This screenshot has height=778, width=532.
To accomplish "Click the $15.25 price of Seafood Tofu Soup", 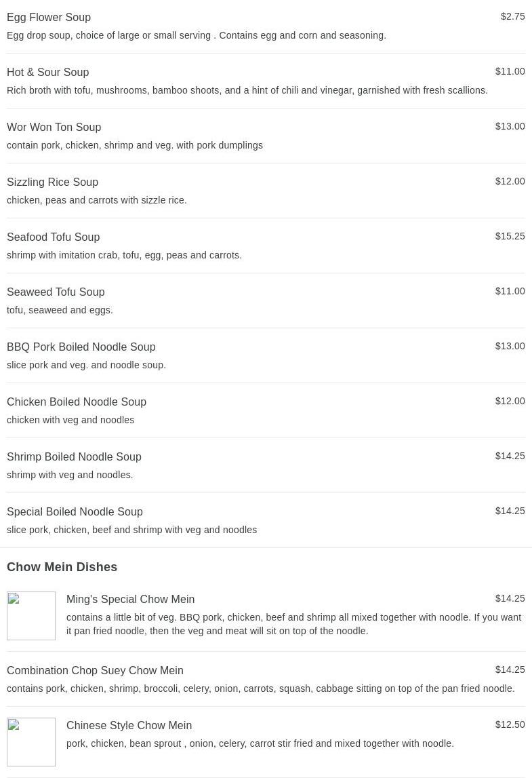I will [510, 236].
